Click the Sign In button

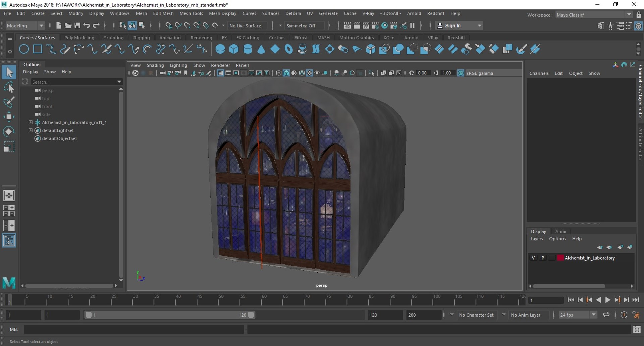tap(452, 26)
